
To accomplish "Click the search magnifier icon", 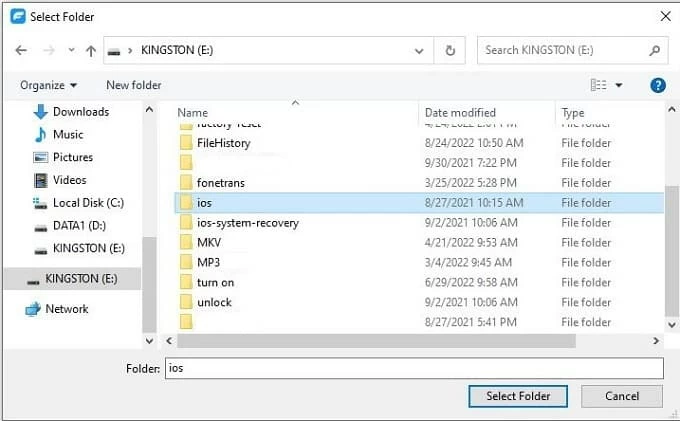I will coord(655,50).
